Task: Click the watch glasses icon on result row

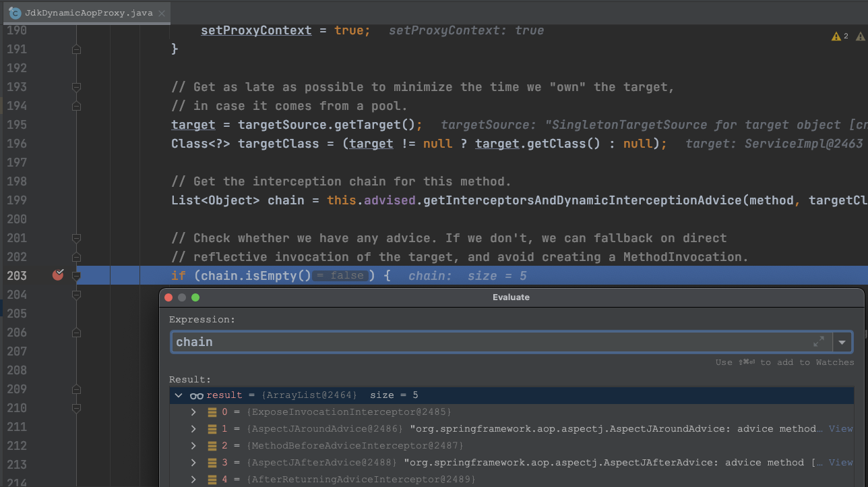Action: 196,396
